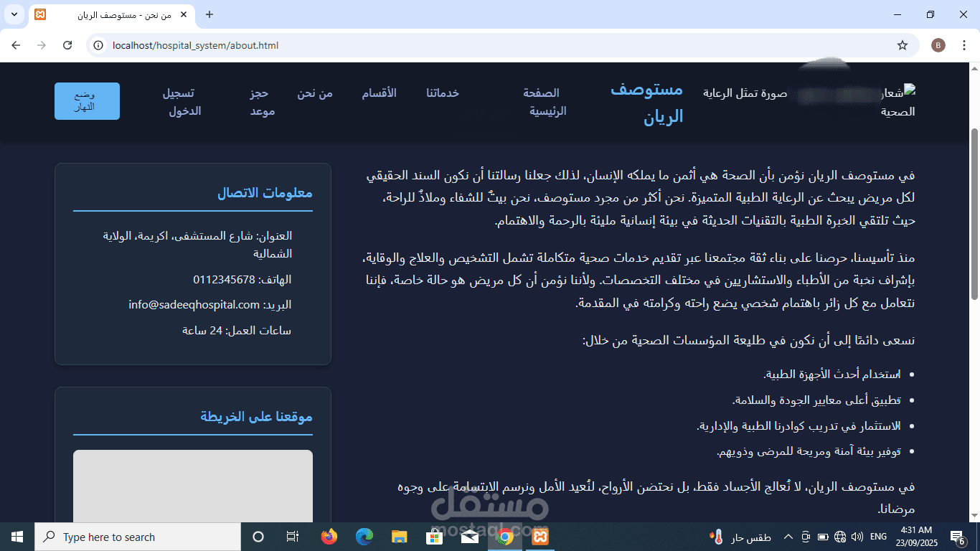Click the taskbar search box
This screenshot has width=980, height=551.
(138, 537)
